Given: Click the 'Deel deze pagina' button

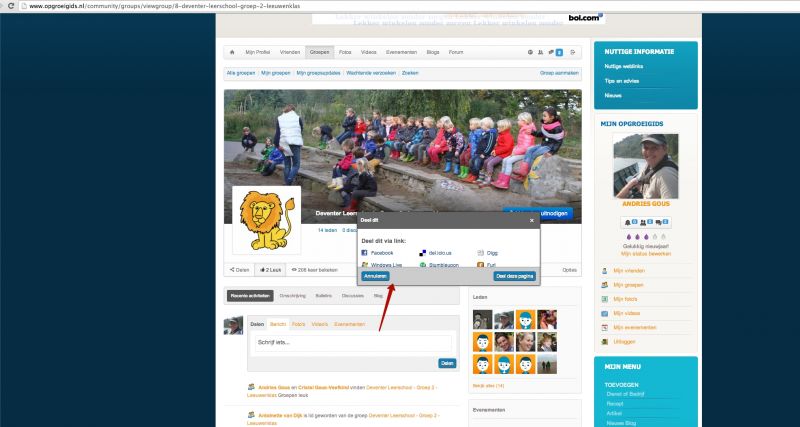Looking at the screenshot, I should [x=514, y=275].
